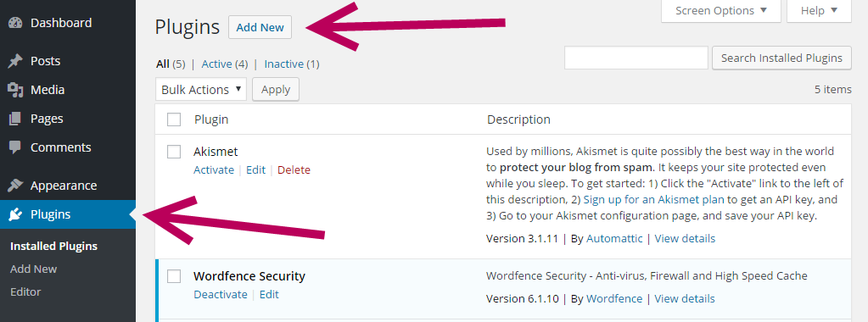
Task: Deactivate the Wordfence Security plugin
Action: click(x=221, y=294)
